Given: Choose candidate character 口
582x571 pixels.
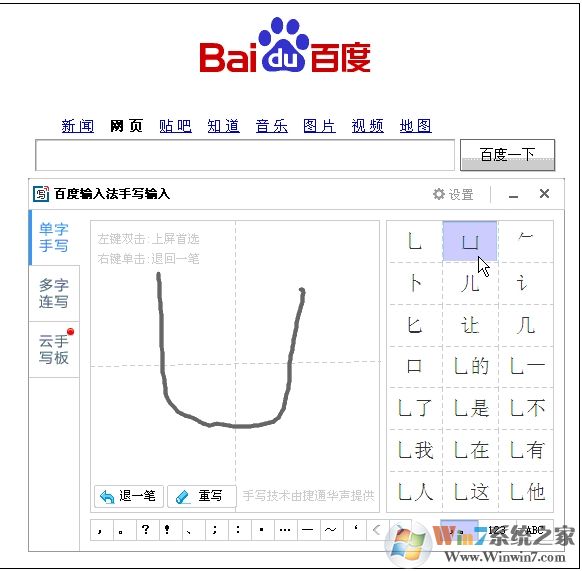Looking at the screenshot, I should click(415, 367).
